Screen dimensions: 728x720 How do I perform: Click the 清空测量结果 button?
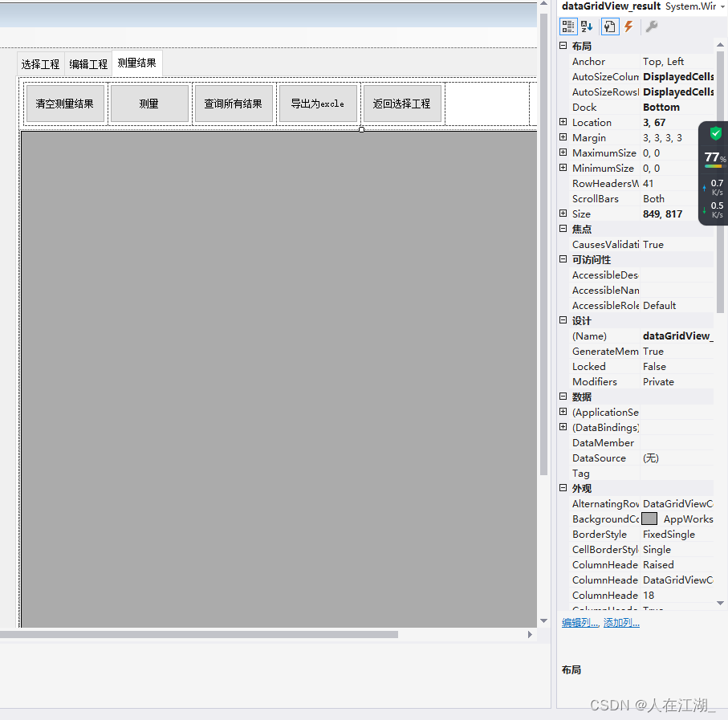65,103
